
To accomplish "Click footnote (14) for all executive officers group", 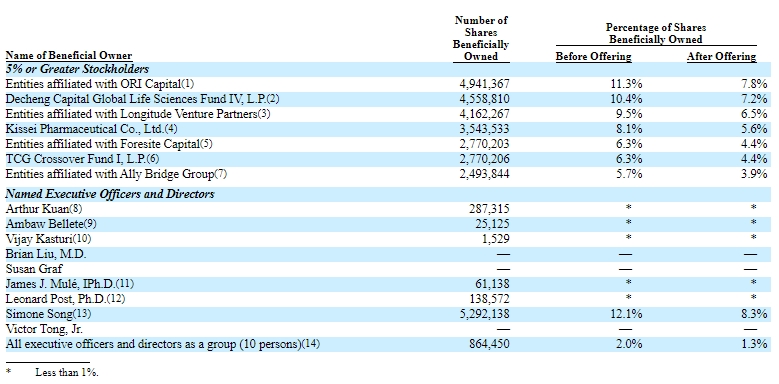I will pos(311,344).
